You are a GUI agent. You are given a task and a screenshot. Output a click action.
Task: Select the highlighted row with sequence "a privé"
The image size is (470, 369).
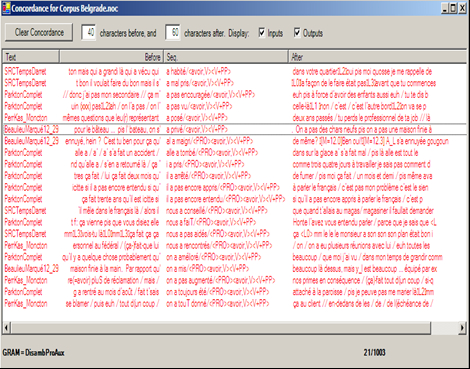pyautogui.click(x=235, y=129)
